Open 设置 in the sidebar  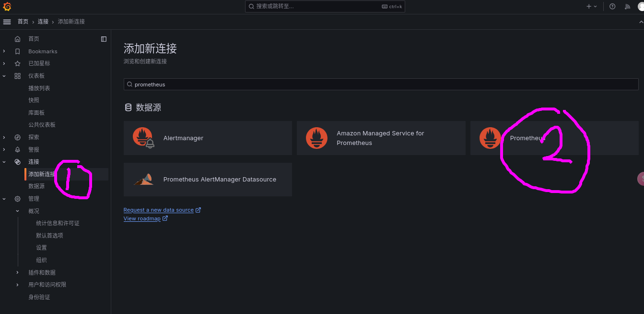41,248
